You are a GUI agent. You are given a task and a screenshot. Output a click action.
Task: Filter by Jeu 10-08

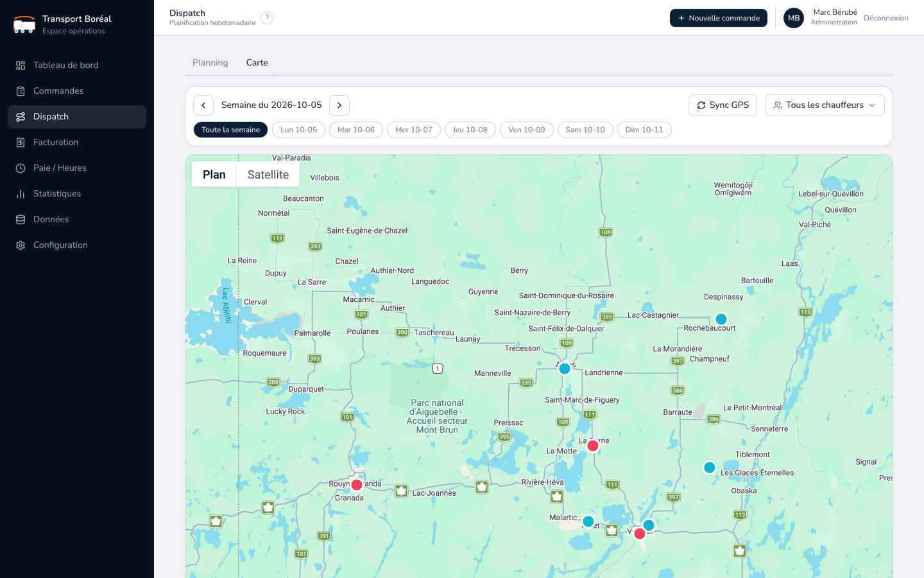(470, 130)
